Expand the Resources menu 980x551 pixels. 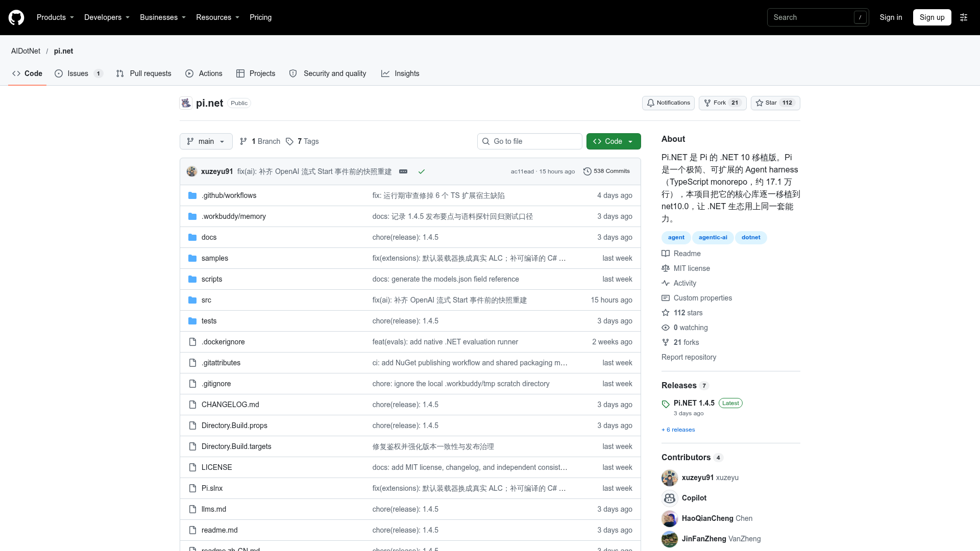(x=217, y=17)
